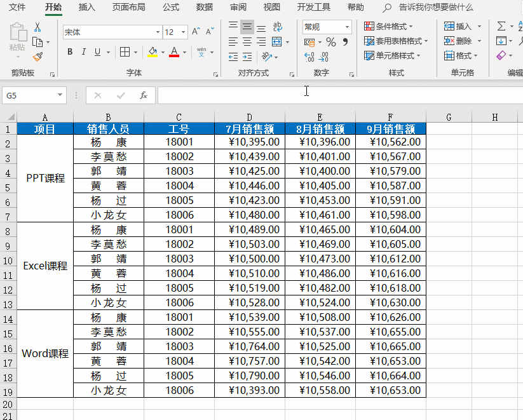Screen dimensions: 523x420
Task: Click the 套用表格格式 button
Action: [x=395, y=41]
